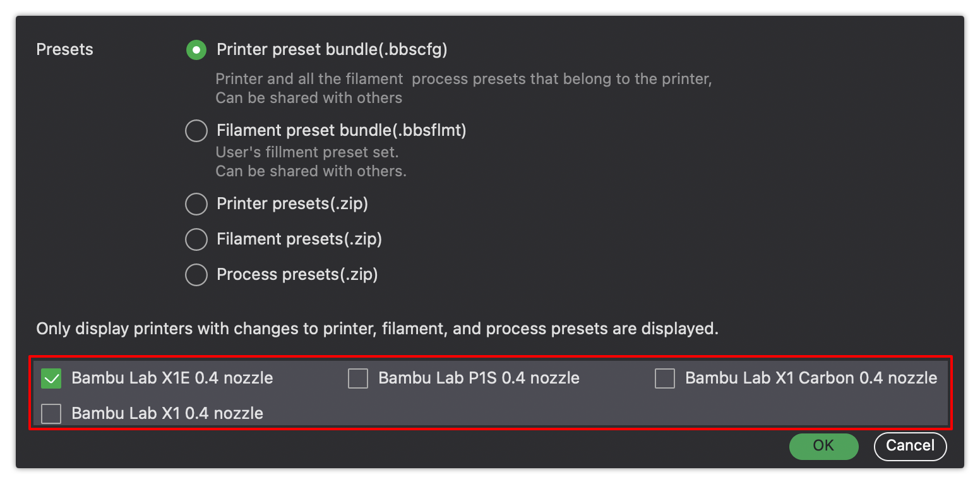Click the "Bambu Lab X1 0.4 nozzle" text label
This screenshot has height=484, width=980.
click(167, 414)
